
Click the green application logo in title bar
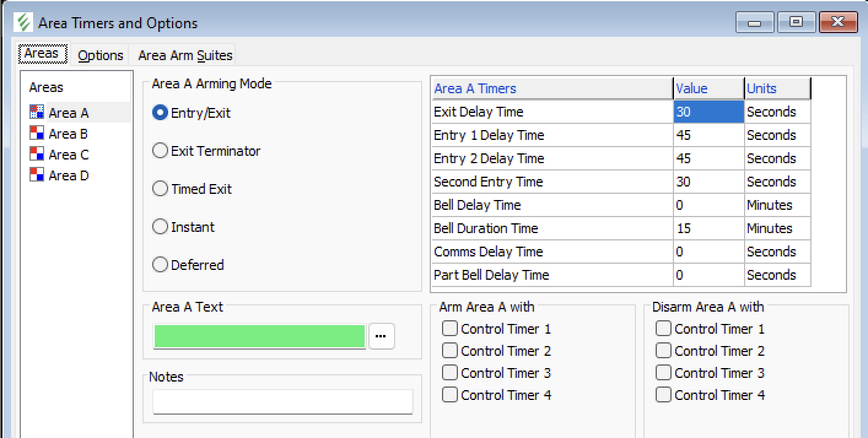tap(24, 23)
